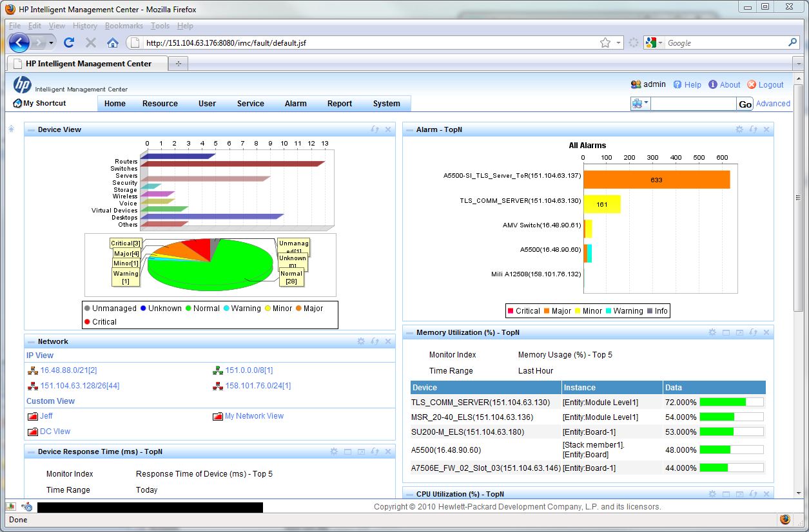Click into the IMC search input field

pos(694,104)
